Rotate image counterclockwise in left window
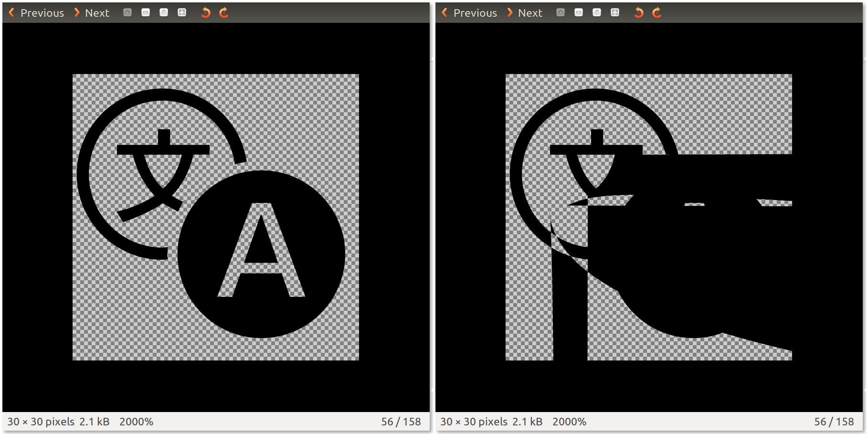The width and height of the screenshot is (868, 434). click(206, 12)
